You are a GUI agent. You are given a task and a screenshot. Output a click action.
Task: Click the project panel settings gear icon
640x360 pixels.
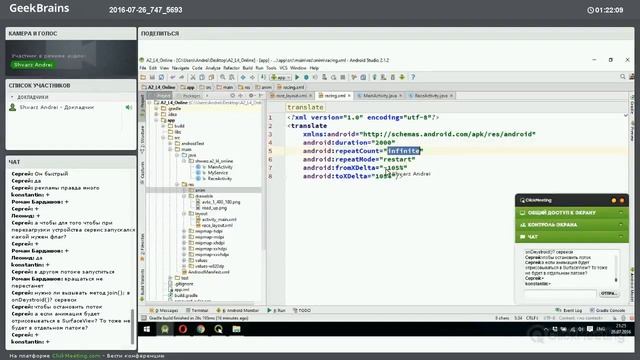tap(251, 96)
